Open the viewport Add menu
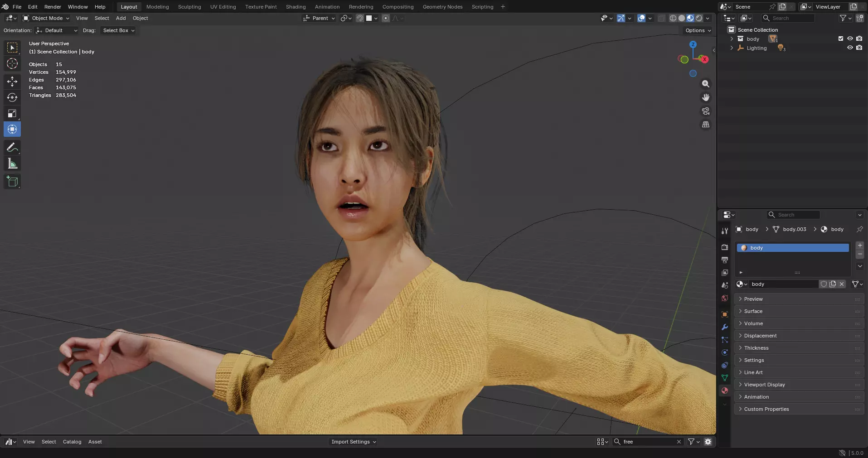This screenshot has width=868, height=458. (121, 18)
